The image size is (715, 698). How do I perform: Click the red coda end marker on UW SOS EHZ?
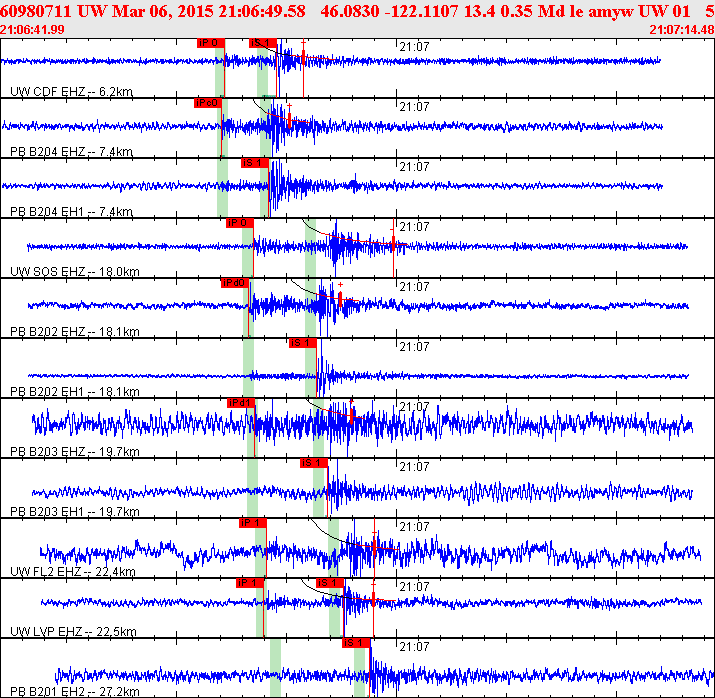coord(393,243)
